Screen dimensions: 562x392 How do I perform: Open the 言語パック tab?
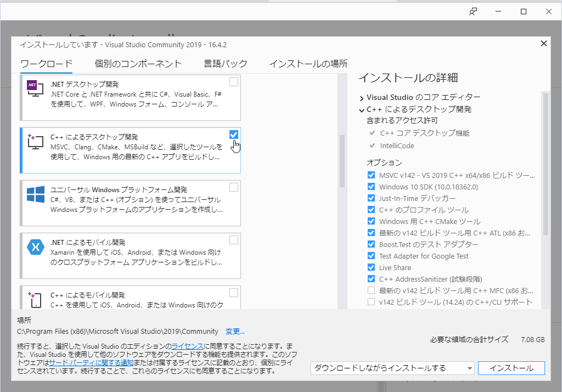pos(226,63)
